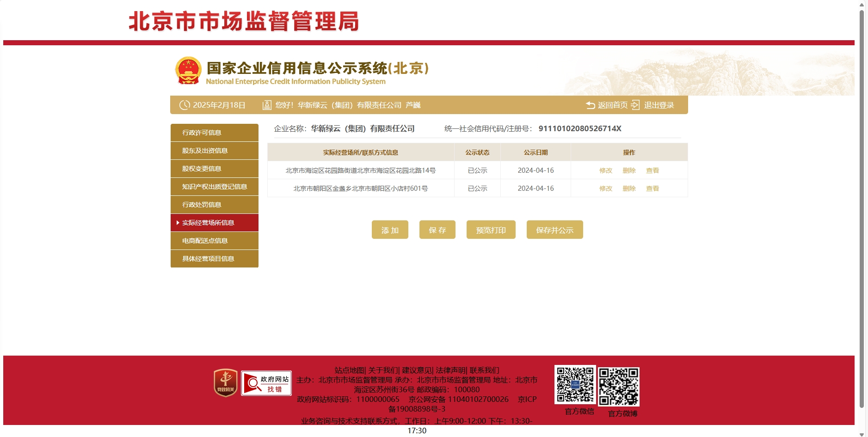Viewport: 868px width, 437px height.
Task: Click the 公示状态 column header
Action: pyautogui.click(x=477, y=152)
